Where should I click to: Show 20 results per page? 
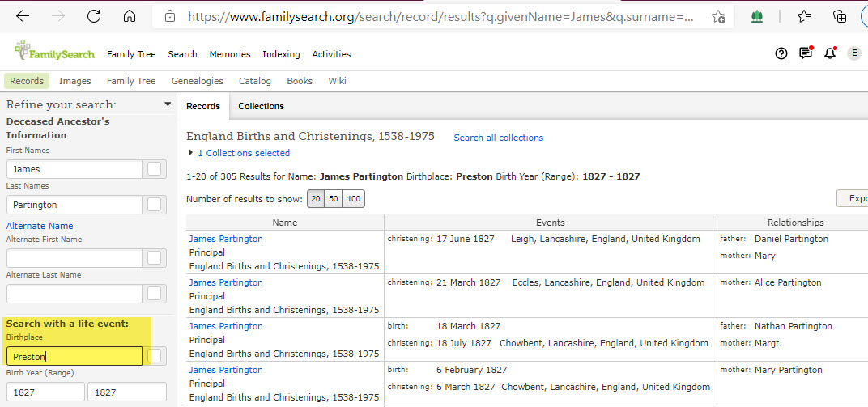(x=316, y=199)
